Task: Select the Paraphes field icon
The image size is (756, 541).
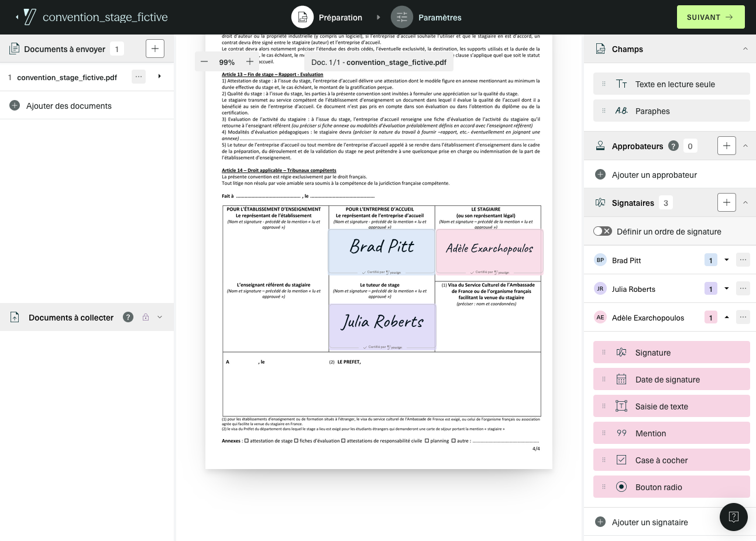Action: [x=621, y=111]
